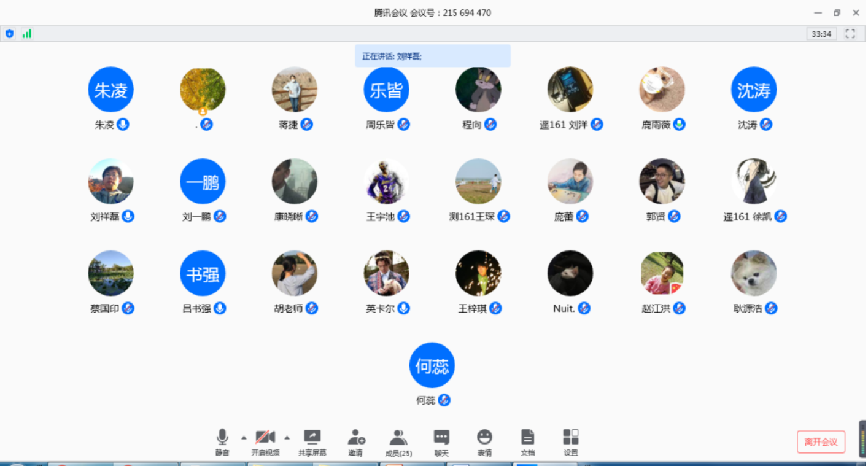The height and width of the screenshot is (466, 868).
Task: Open the documents (文档) panel
Action: (x=527, y=442)
